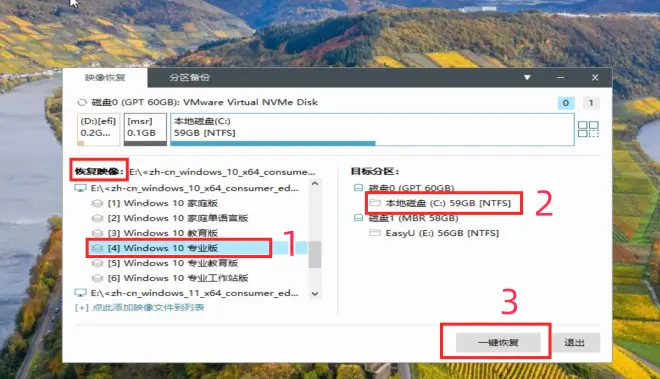Click the image list scroll up arrow
The height and width of the screenshot is (379, 660).
pos(315,184)
